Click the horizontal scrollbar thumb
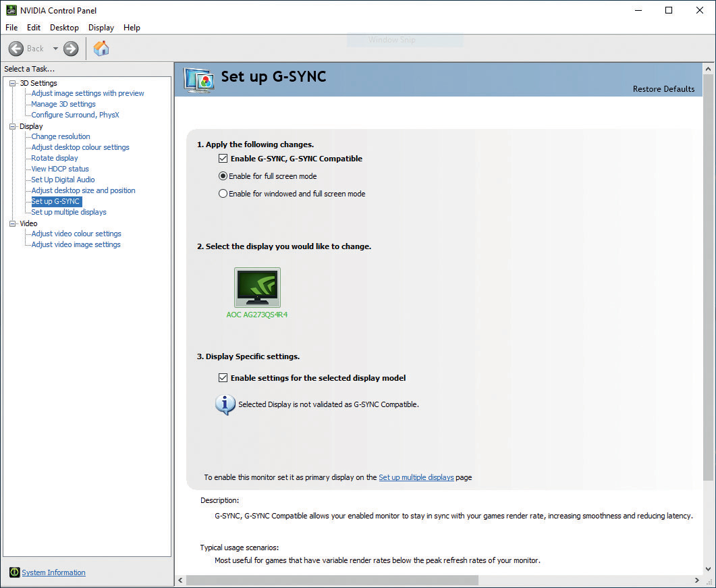Image resolution: width=716 pixels, height=588 pixels. pyautogui.click(x=333, y=580)
